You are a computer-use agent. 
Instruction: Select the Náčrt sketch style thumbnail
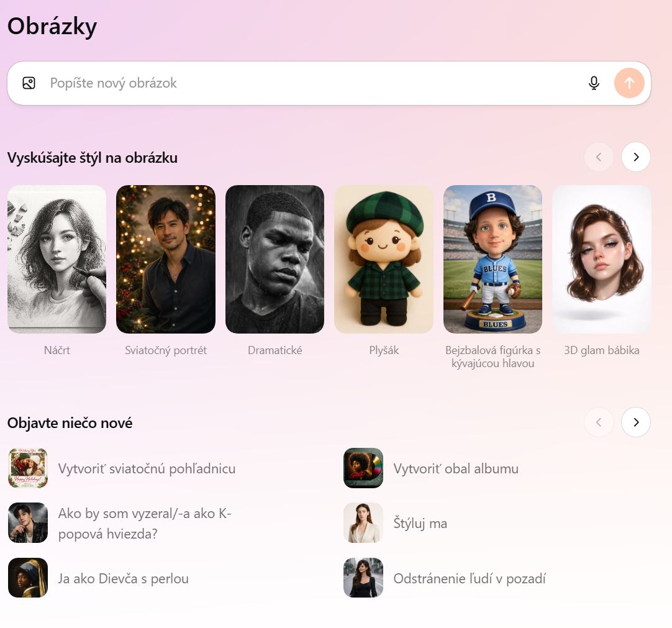[57, 259]
